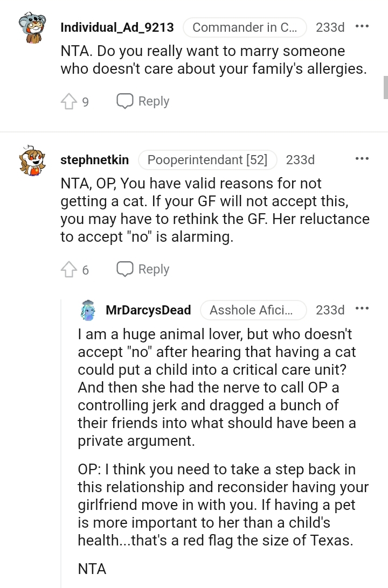This screenshot has width=388, height=588.
Task: Open more options for MrDarcysDead's comment
Action: pyautogui.click(x=363, y=309)
